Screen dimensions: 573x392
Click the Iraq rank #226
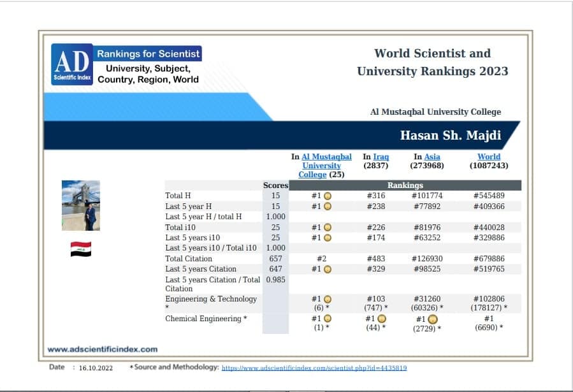(x=376, y=228)
